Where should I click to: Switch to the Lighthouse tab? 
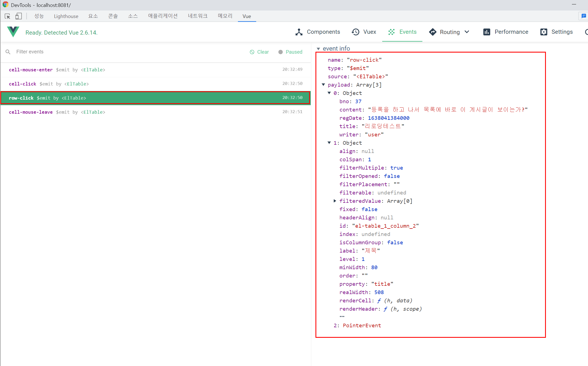(x=66, y=16)
